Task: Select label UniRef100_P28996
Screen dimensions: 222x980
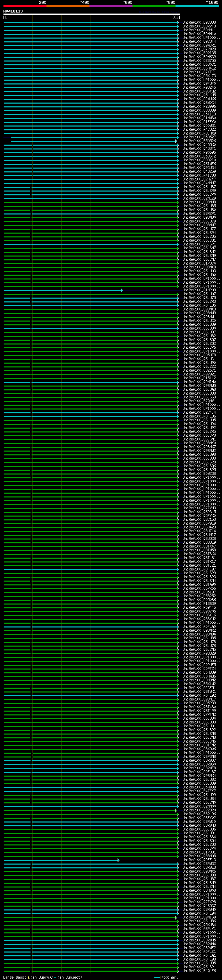Action: [x=199, y=106]
